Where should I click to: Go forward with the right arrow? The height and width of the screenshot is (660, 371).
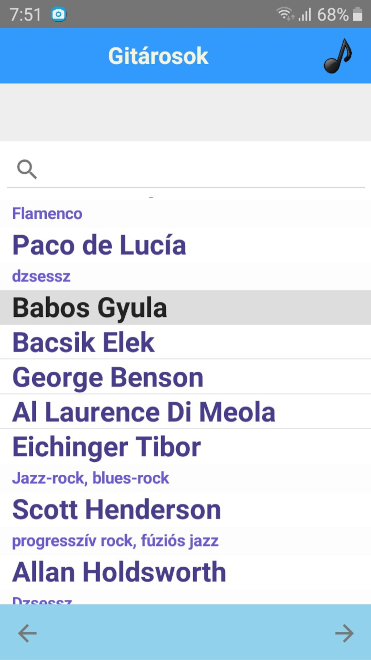click(344, 633)
